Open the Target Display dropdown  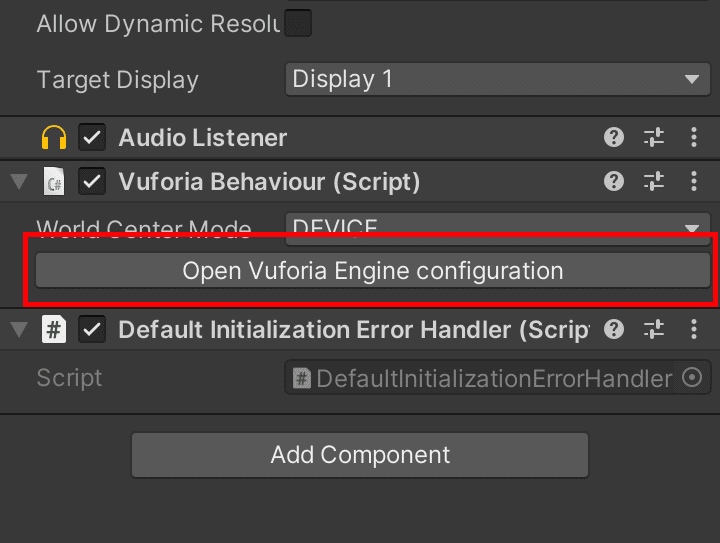(497, 80)
